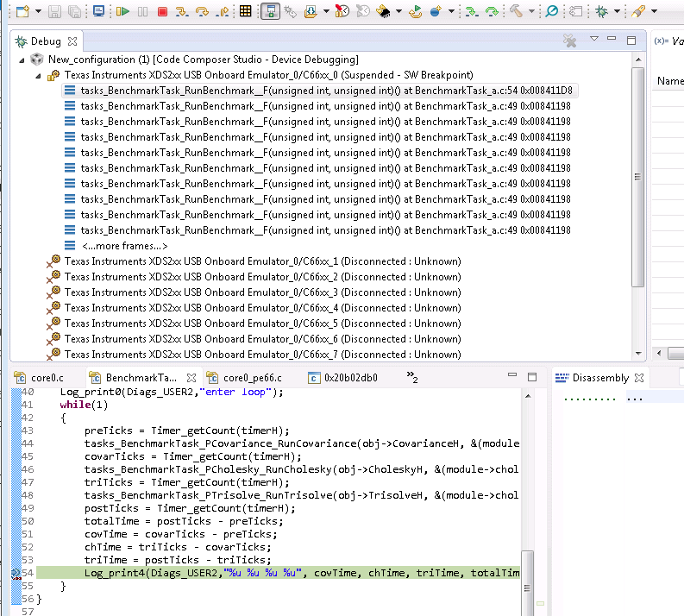
Task: Click Remove All Terminated Launches icon
Action: (x=569, y=41)
